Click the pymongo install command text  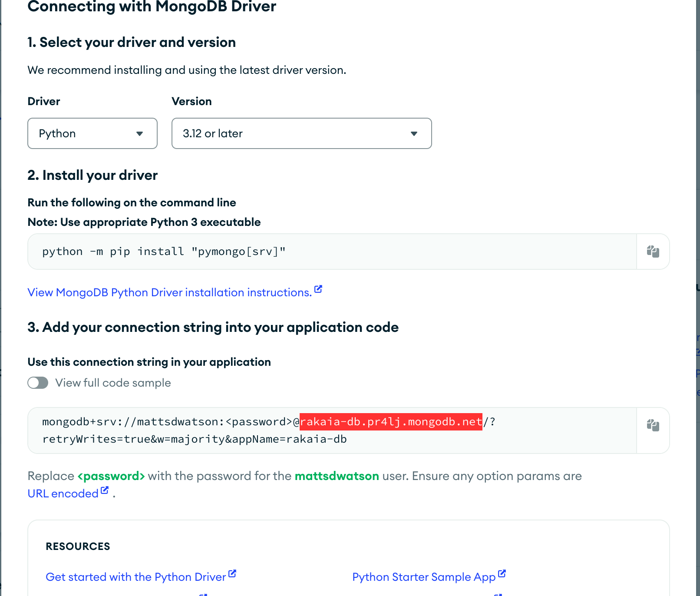click(x=164, y=252)
